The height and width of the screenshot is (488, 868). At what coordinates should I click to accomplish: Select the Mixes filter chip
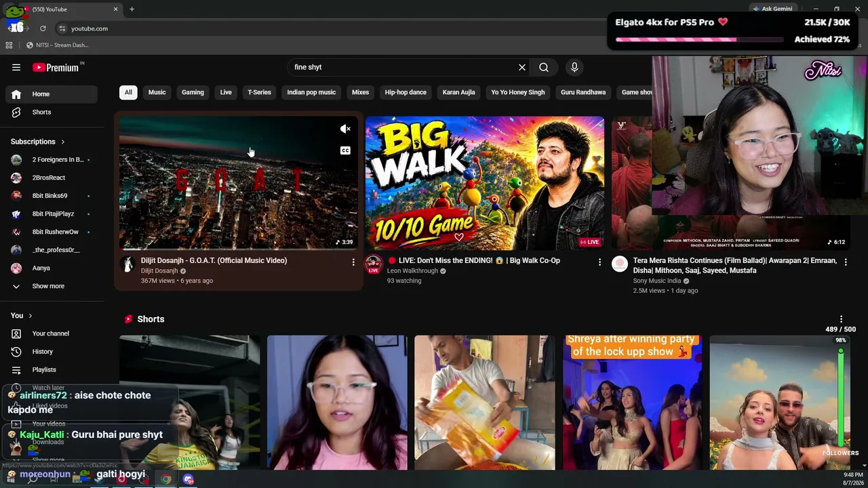click(360, 92)
